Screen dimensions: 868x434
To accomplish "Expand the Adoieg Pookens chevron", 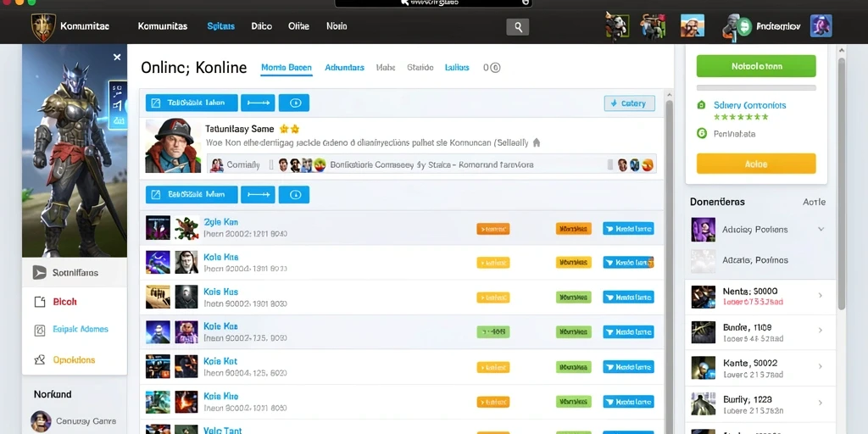I will (821, 229).
